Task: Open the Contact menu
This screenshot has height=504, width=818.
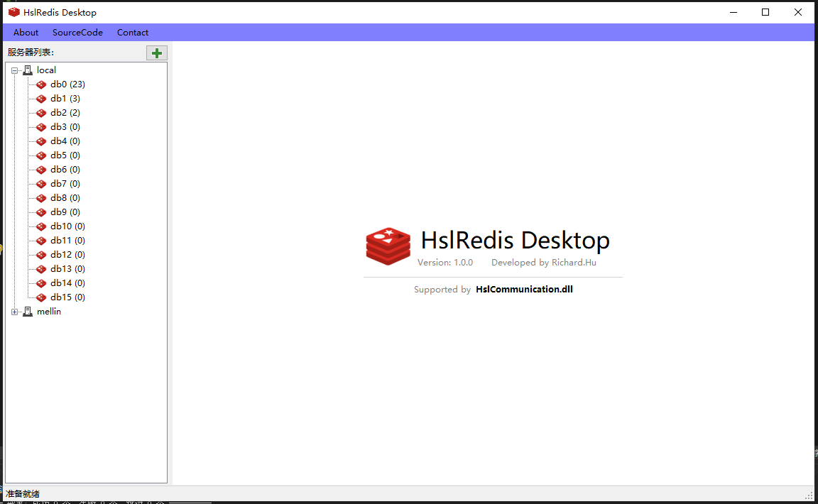Action: point(133,33)
